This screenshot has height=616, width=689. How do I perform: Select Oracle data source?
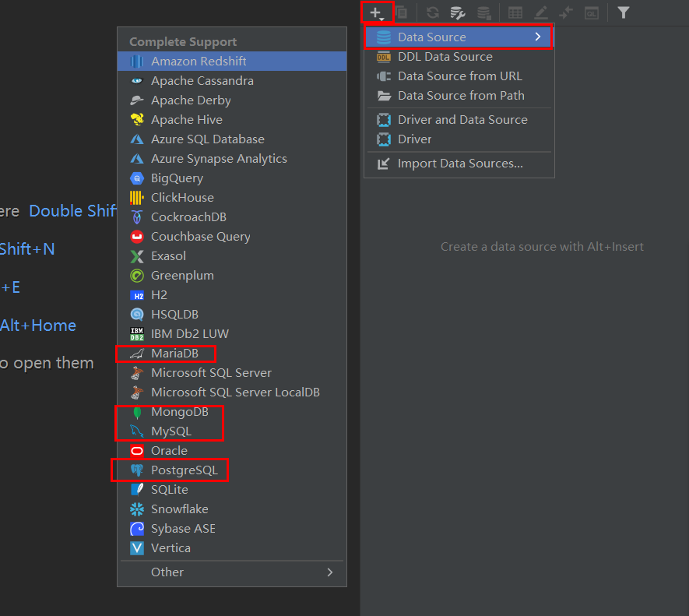232,451
